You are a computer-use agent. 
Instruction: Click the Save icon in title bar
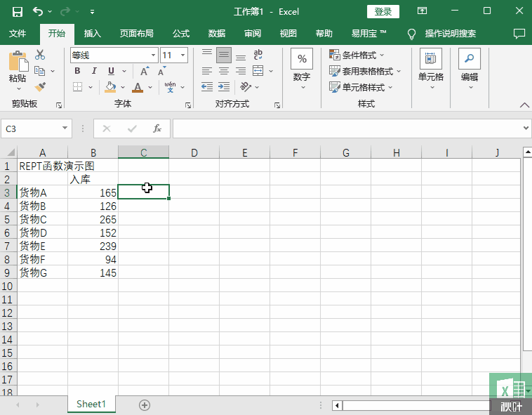click(18, 11)
